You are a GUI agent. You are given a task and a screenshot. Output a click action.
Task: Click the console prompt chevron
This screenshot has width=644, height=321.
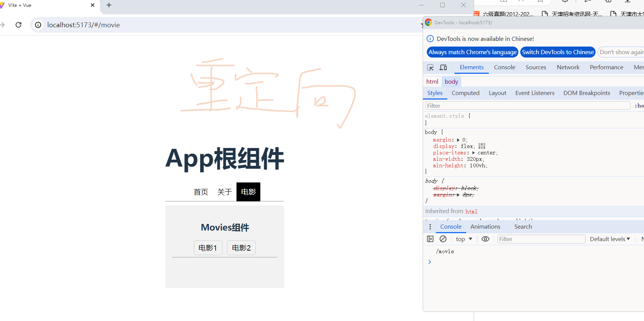click(430, 262)
